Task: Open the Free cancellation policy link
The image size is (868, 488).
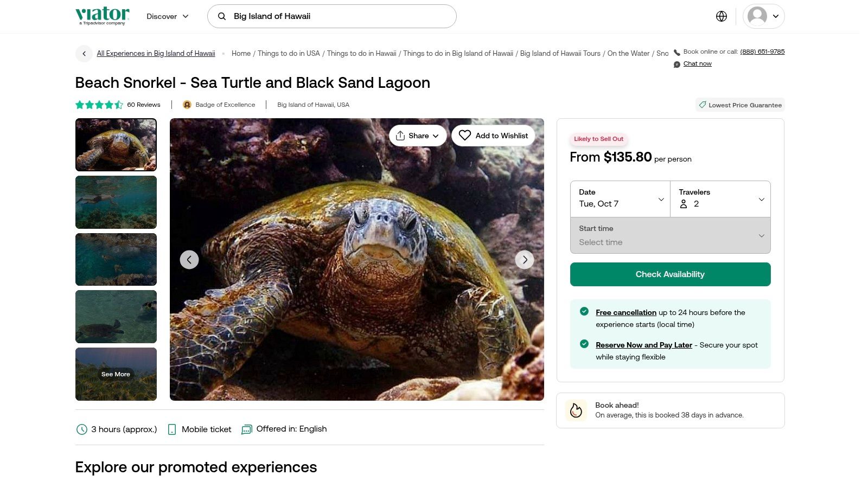Action: tap(626, 312)
